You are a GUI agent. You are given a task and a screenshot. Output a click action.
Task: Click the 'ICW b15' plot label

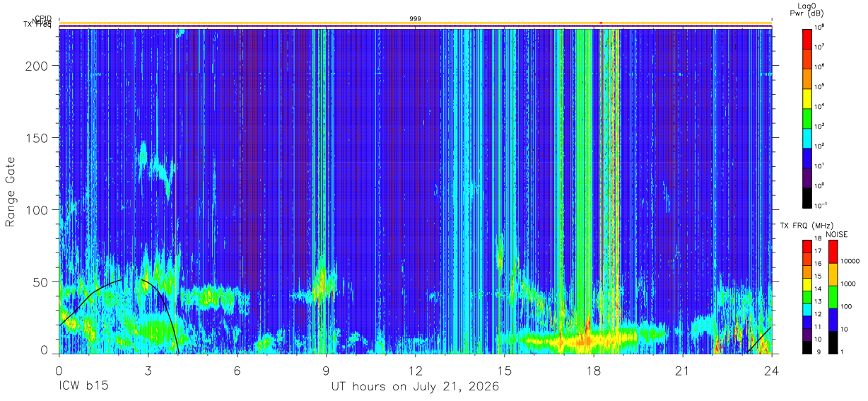pyautogui.click(x=83, y=387)
